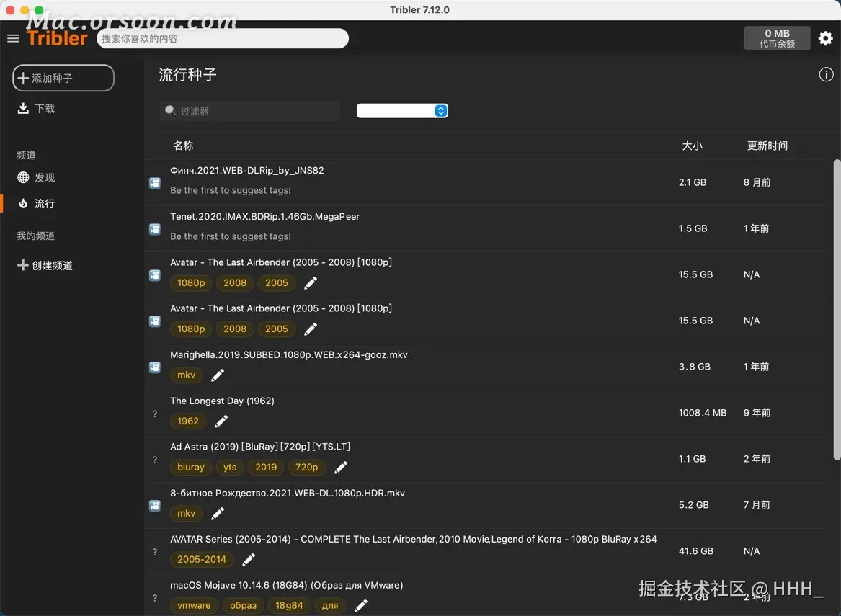Screen dimensions: 841x616
Task: Sort by 名称 column header
Action: (x=183, y=146)
